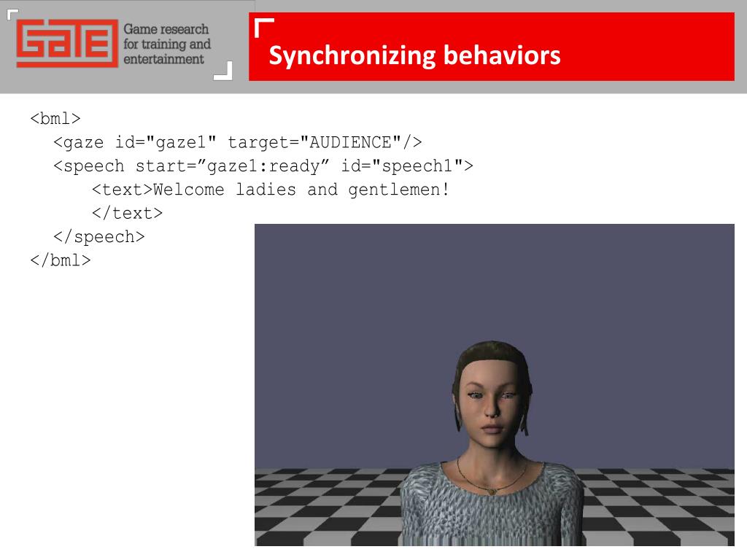
Task: Click the speech start="gaze1:ready" code line
Action: coord(263,166)
